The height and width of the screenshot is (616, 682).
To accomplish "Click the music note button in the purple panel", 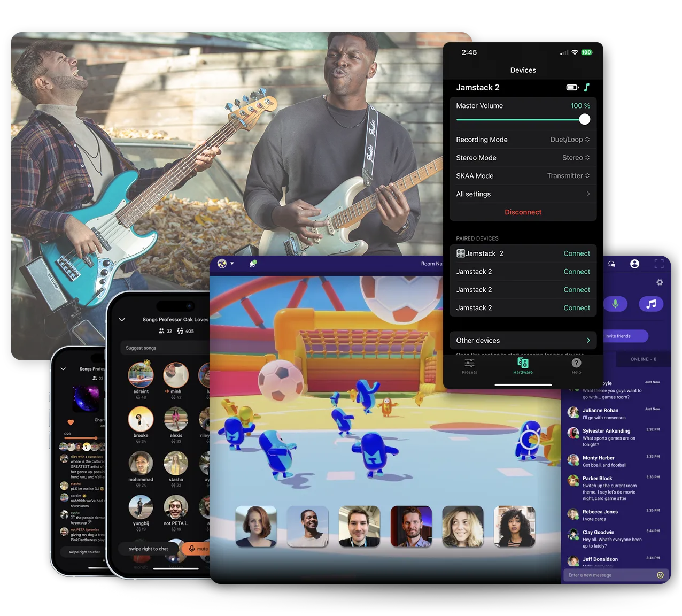I will (x=651, y=304).
